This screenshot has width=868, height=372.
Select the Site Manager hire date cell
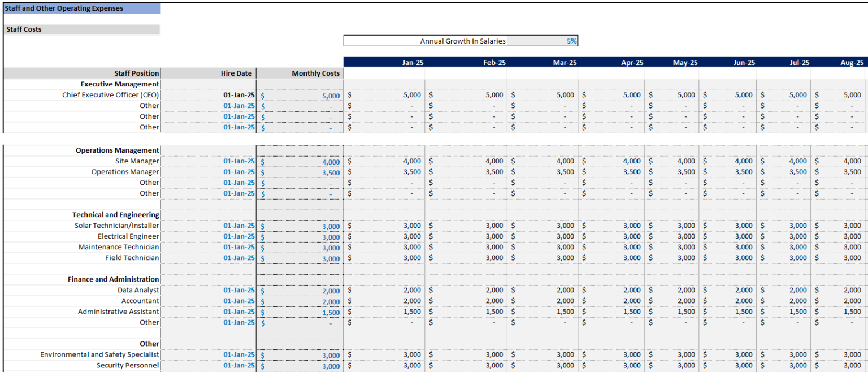[209, 161]
